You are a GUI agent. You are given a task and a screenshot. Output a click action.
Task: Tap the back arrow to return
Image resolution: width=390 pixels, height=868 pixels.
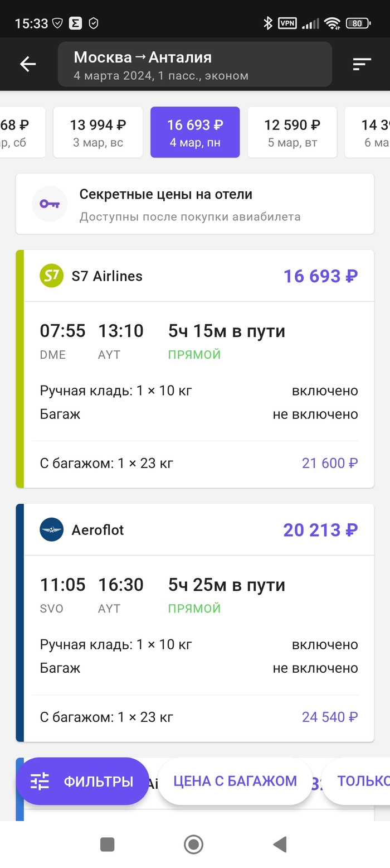tap(28, 64)
